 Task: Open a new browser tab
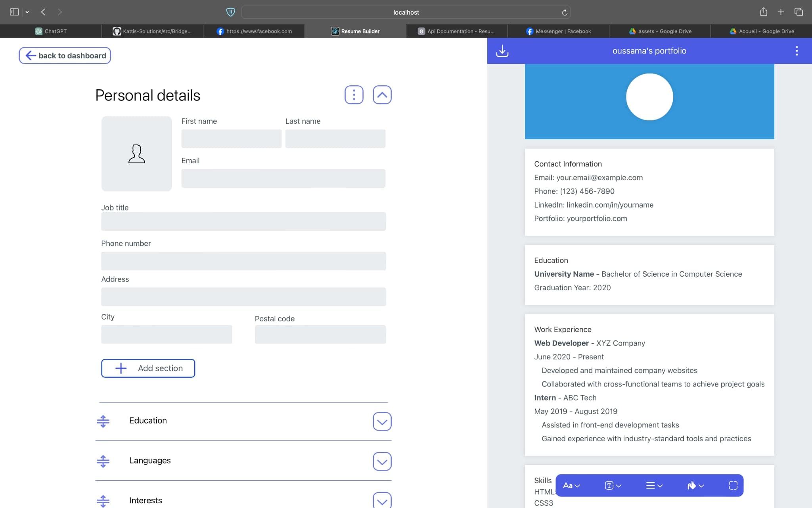780,12
